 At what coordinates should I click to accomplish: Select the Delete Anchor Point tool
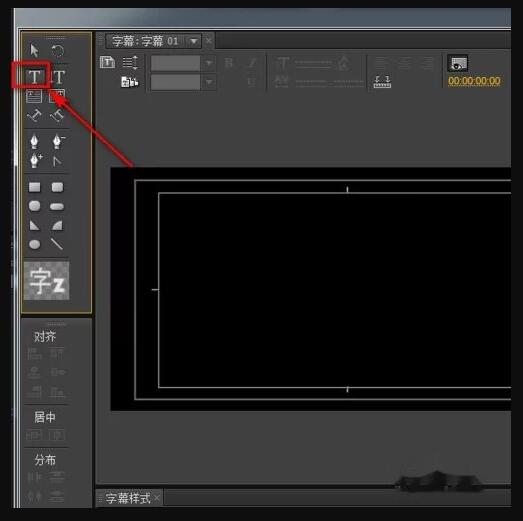click(58, 141)
